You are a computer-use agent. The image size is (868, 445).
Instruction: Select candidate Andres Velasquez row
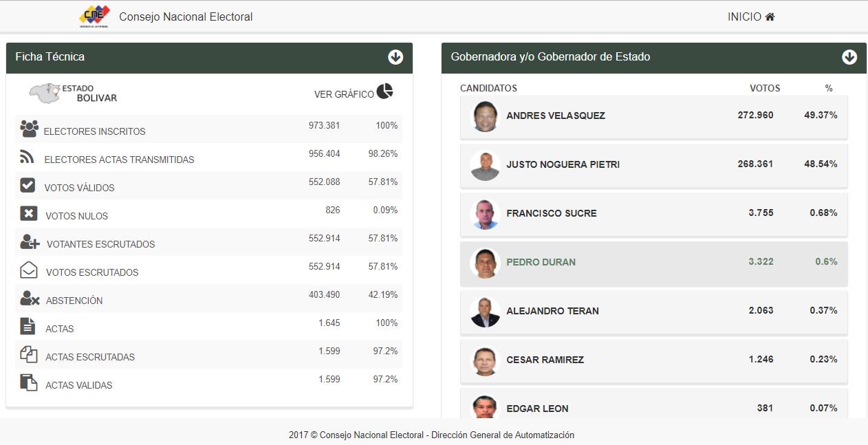tap(653, 116)
